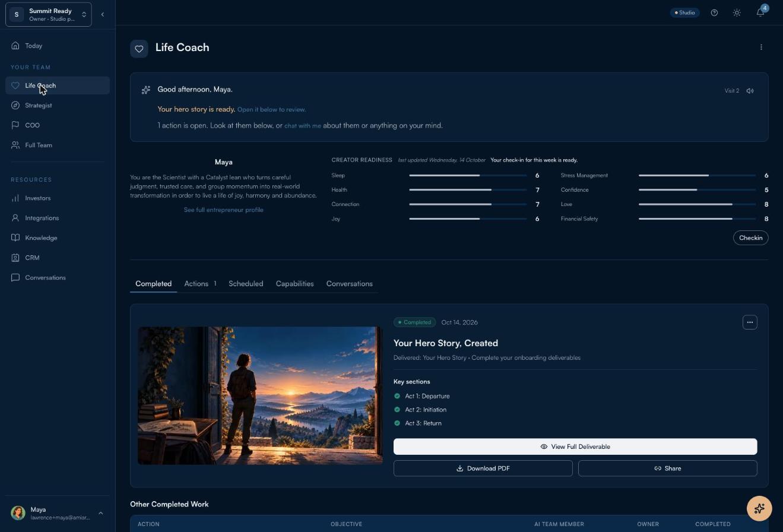Click the Hero Story sunset thumbnail

(260, 395)
